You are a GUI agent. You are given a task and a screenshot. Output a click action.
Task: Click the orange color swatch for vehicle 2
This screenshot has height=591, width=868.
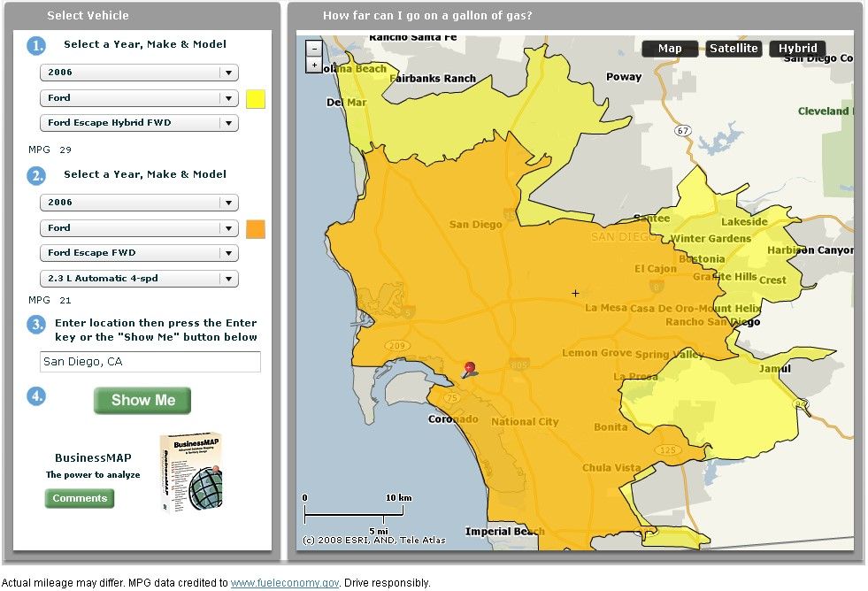point(255,229)
